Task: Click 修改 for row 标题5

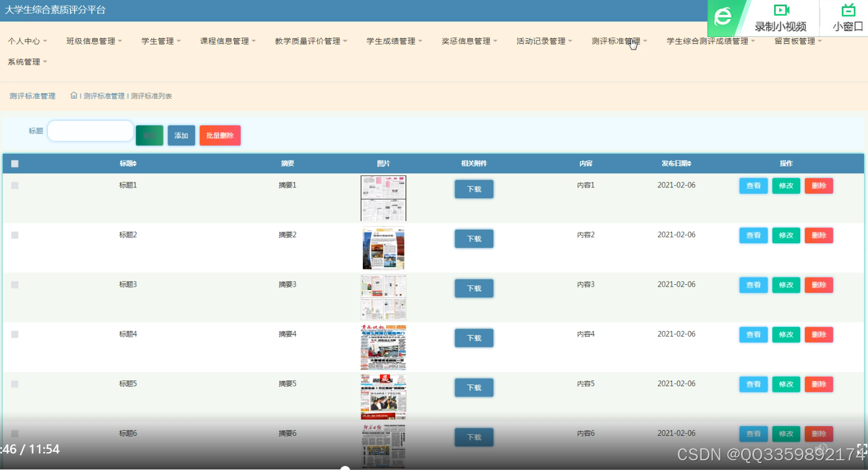Action: tap(786, 384)
